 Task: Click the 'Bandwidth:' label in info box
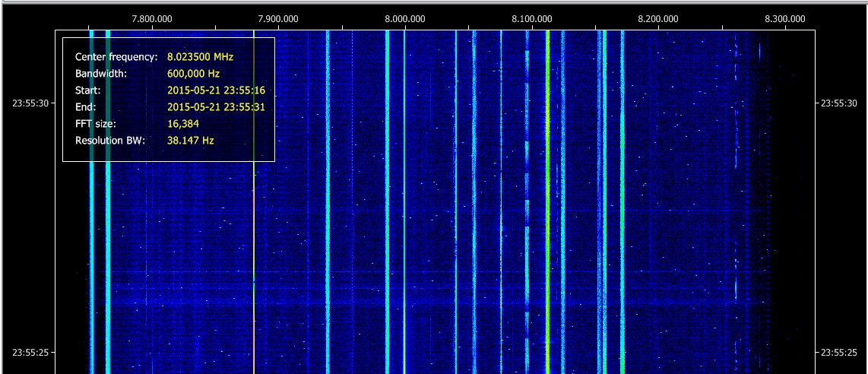[x=101, y=73]
